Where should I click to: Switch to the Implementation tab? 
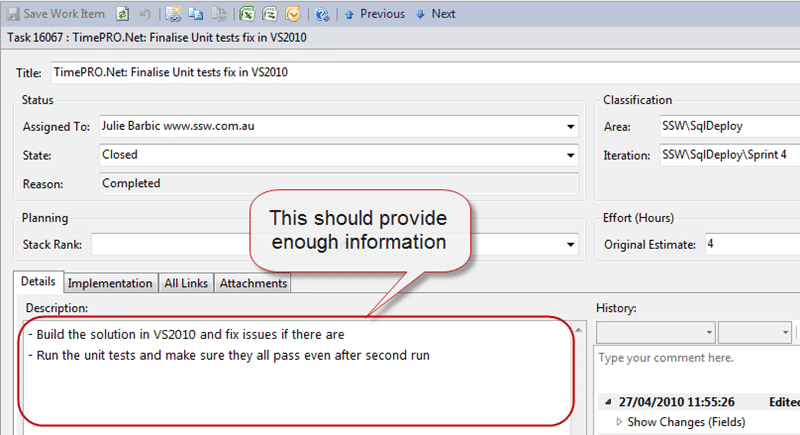[x=110, y=283]
